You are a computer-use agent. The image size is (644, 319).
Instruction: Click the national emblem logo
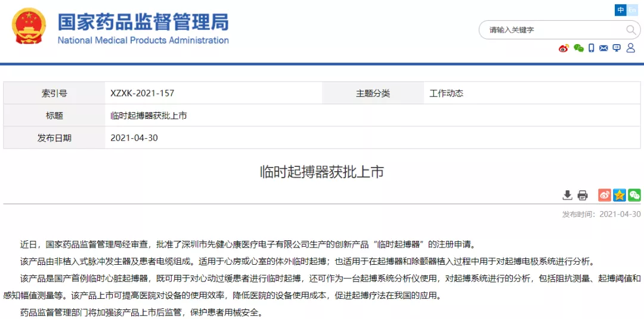click(x=29, y=26)
